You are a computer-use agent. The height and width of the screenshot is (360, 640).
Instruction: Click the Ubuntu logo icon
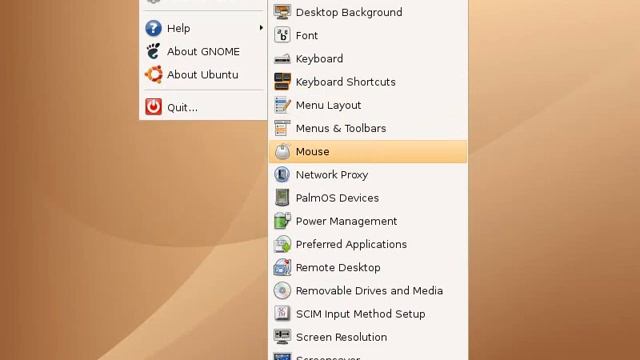(153, 74)
